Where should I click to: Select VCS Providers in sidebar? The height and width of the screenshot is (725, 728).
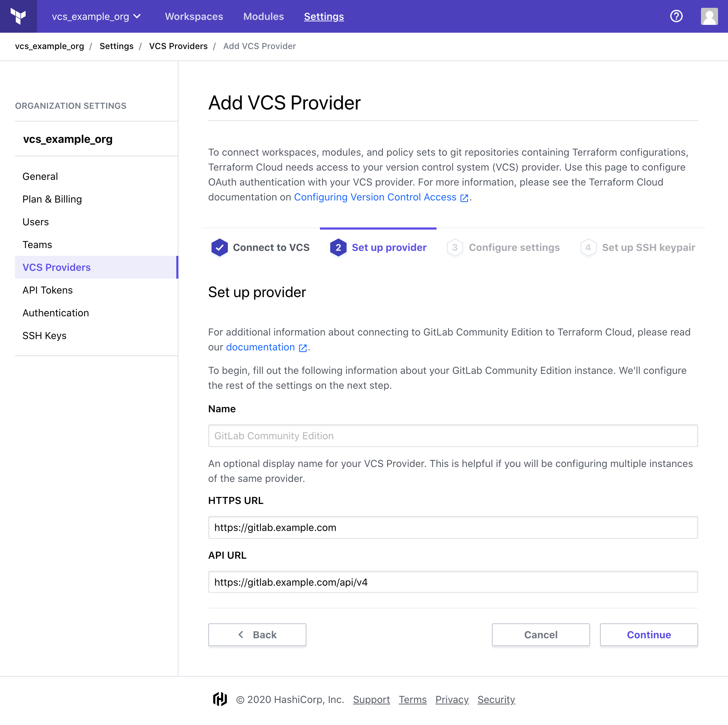(96, 267)
